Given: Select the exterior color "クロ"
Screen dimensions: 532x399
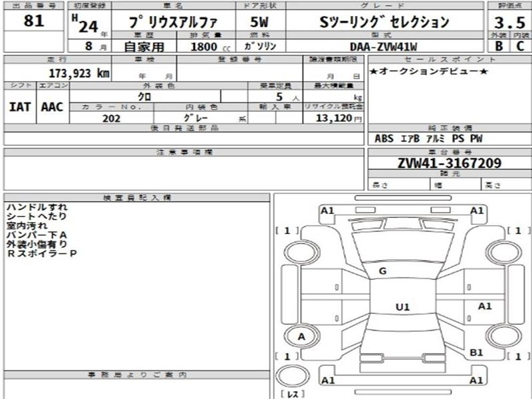Looking at the screenshot, I should (x=144, y=96).
